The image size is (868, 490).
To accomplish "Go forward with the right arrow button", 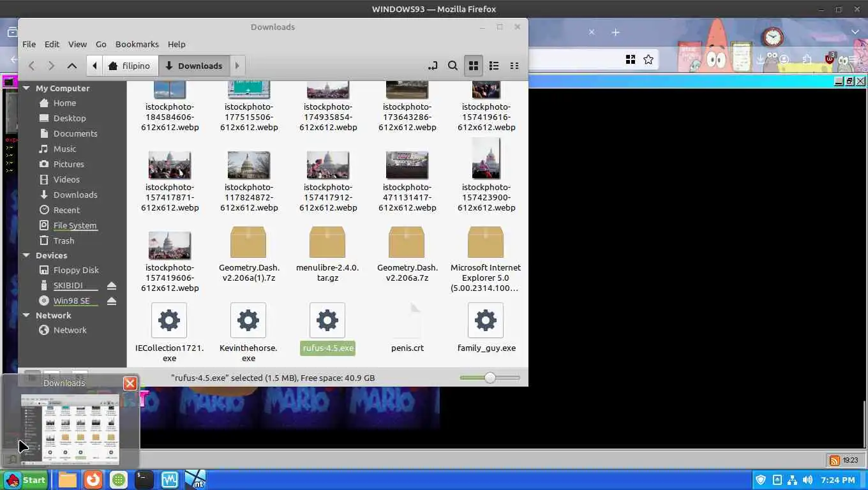I will 52,66.
